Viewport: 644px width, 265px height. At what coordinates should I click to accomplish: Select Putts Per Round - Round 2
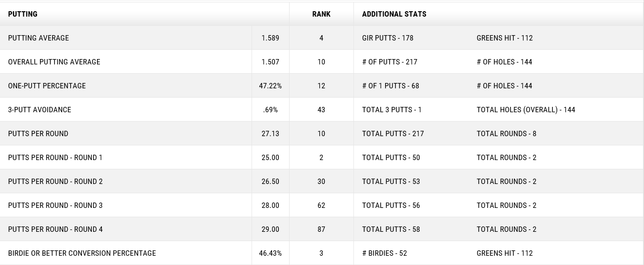55,182
